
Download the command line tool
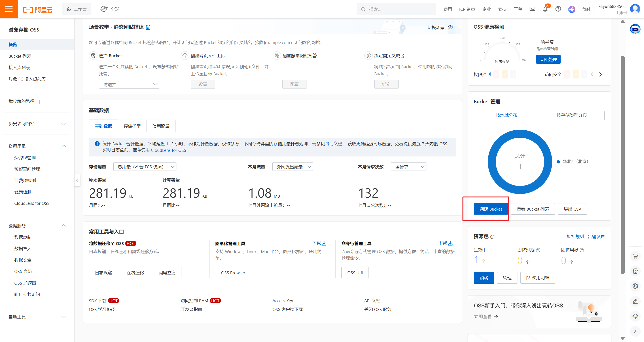(445, 243)
